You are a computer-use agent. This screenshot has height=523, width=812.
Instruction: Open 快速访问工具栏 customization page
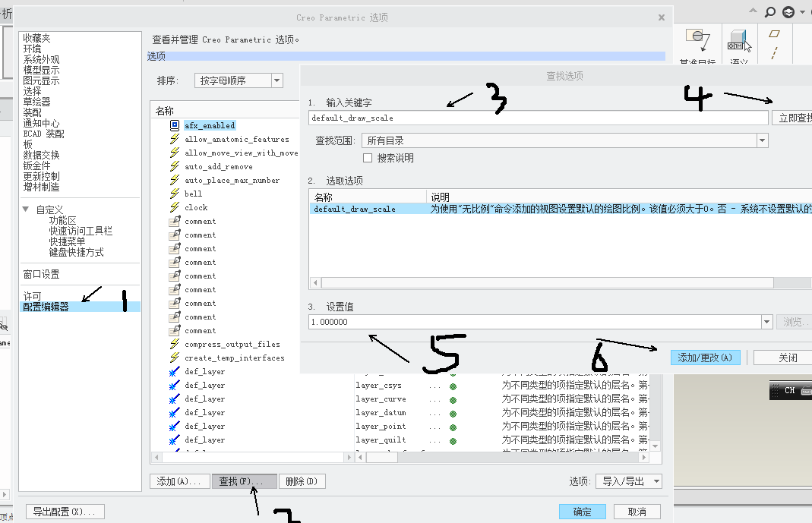point(81,231)
